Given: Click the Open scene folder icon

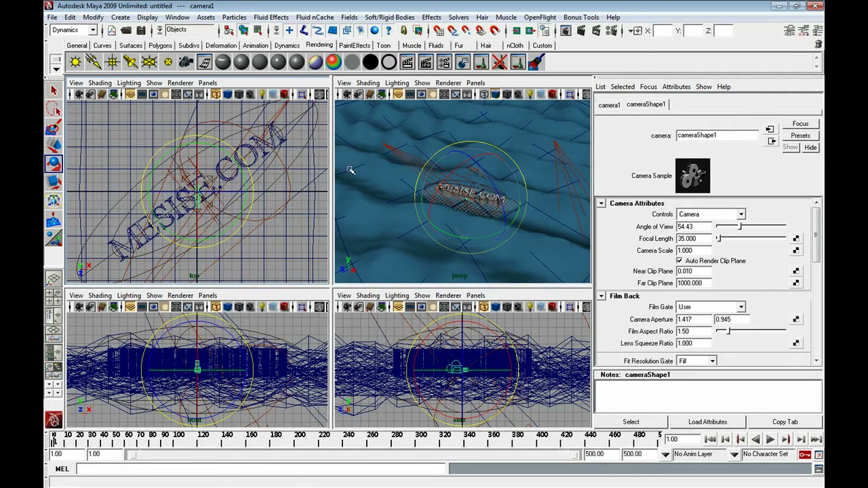Looking at the screenshot, I should [x=126, y=30].
